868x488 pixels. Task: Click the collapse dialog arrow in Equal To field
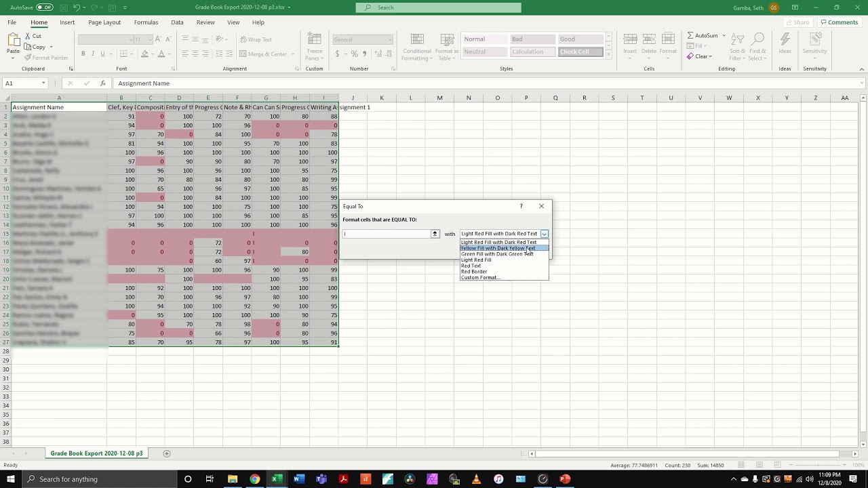[x=435, y=234]
